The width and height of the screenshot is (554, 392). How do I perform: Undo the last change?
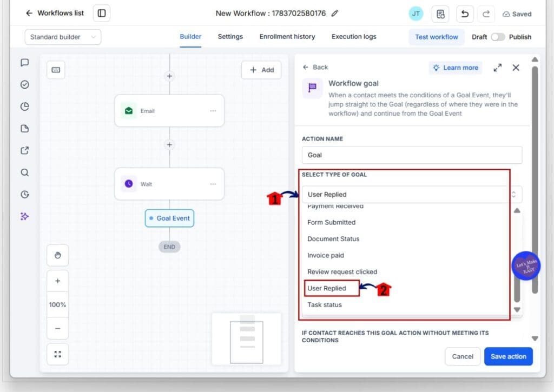coord(465,14)
